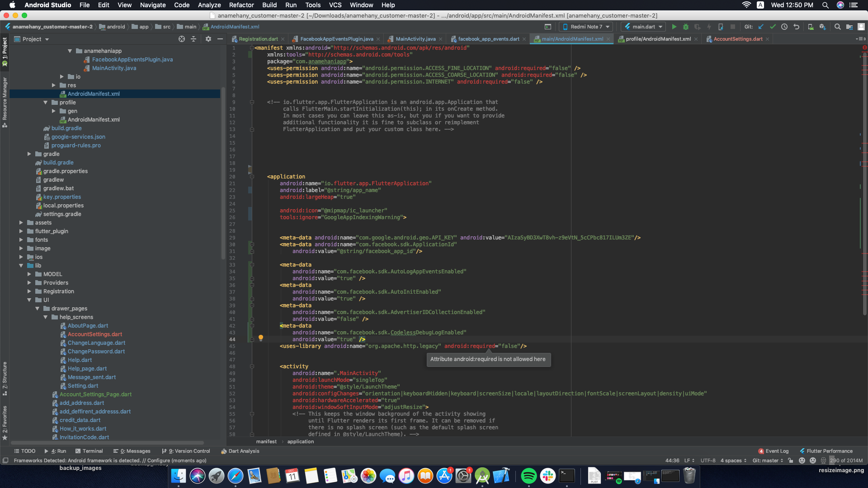Screen dimensions: 868x488
Task: Open the Refactor menu
Action: click(241, 5)
